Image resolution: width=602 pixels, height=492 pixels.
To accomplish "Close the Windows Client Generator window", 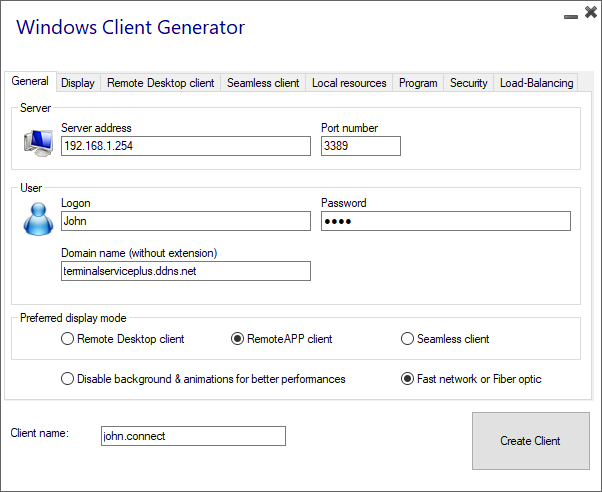I will pyautogui.click(x=591, y=12).
